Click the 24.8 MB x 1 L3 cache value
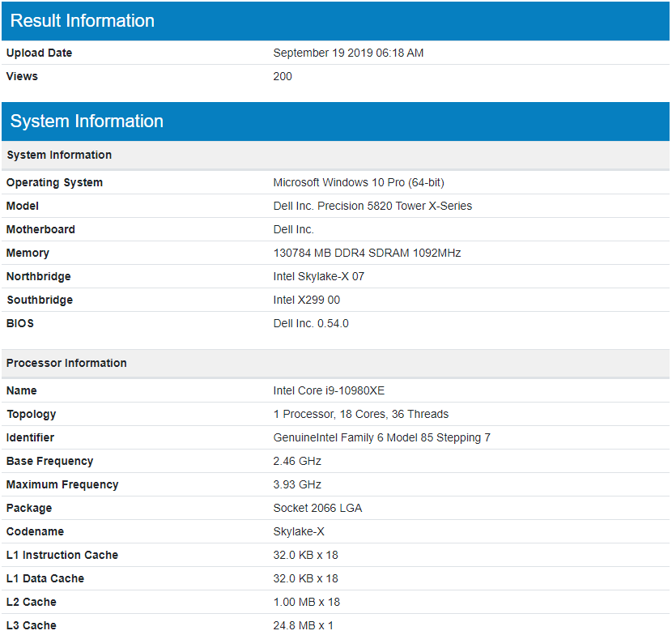 [x=305, y=625]
